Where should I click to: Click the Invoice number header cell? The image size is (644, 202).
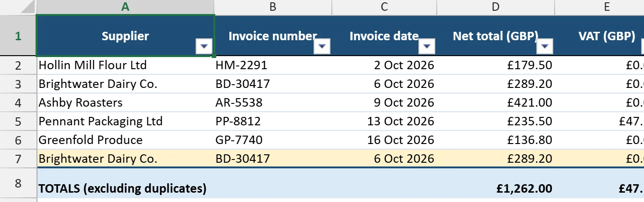pyautogui.click(x=273, y=36)
